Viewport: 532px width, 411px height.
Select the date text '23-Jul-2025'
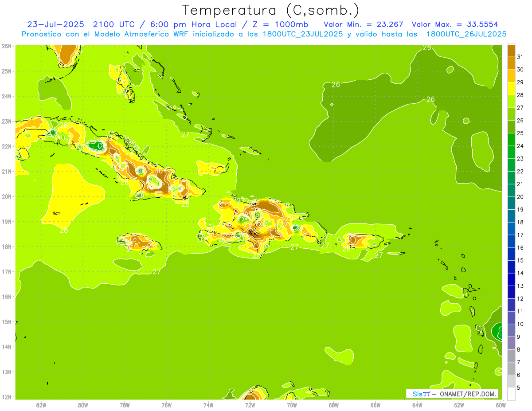[x=56, y=24]
